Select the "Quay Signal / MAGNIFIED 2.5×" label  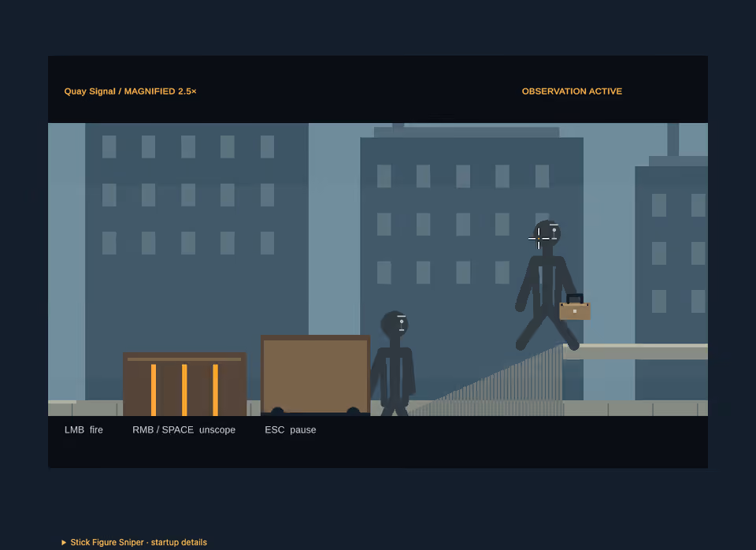tap(130, 91)
